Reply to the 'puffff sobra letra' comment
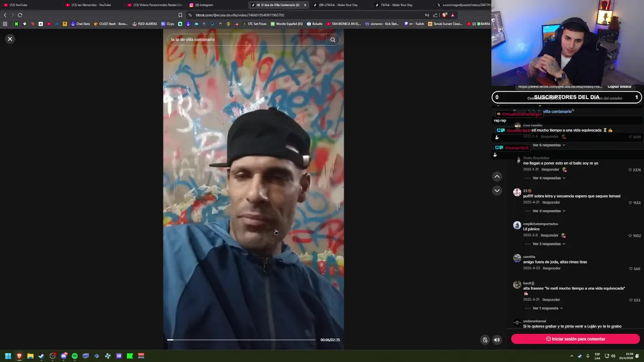 click(x=551, y=202)
